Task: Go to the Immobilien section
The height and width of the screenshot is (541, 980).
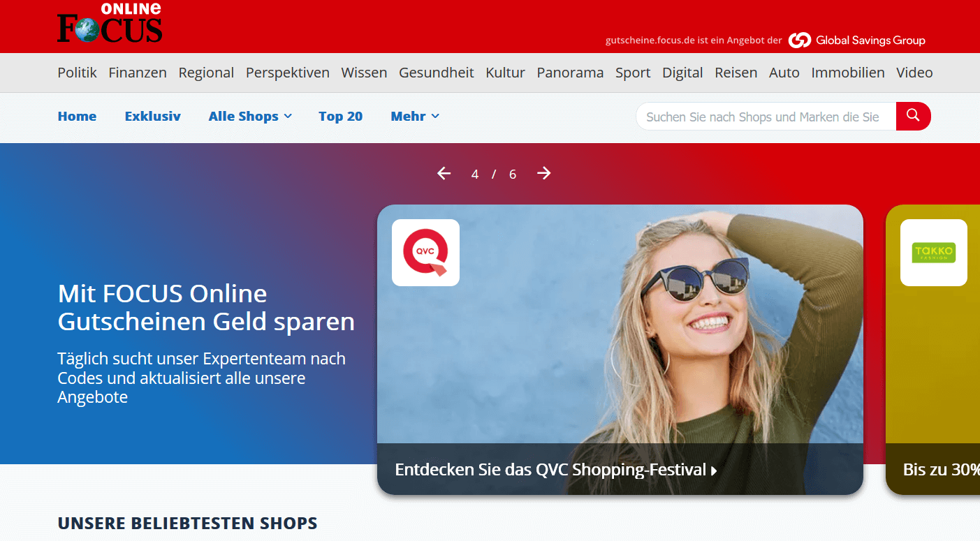Action: (847, 73)
